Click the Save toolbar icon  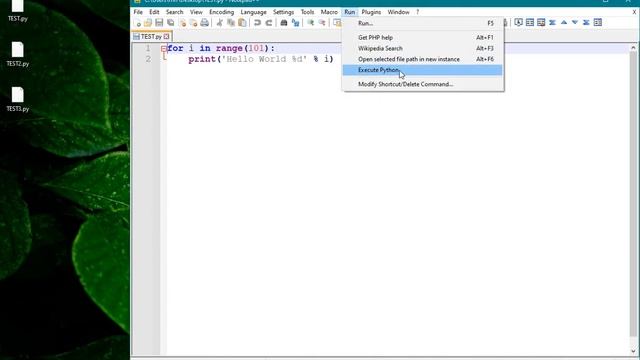point(159,23)
